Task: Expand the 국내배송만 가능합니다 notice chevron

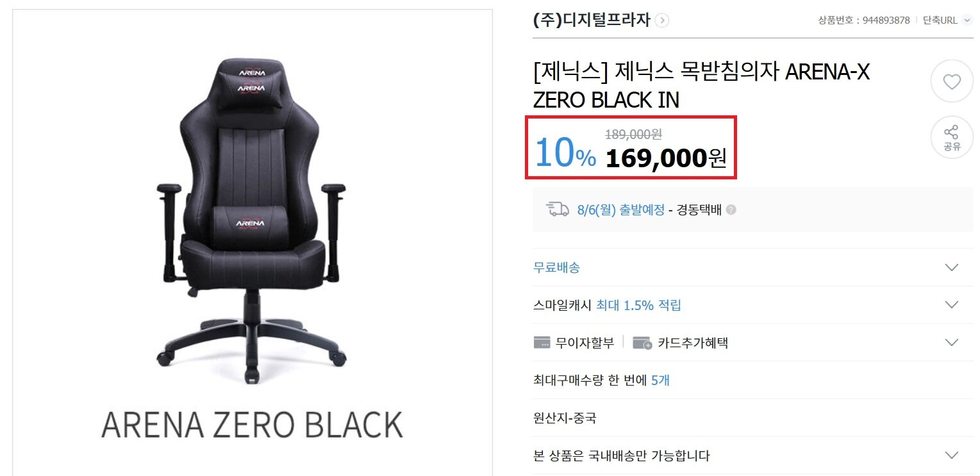Action: pyautogui.click(x=952, y=455)
